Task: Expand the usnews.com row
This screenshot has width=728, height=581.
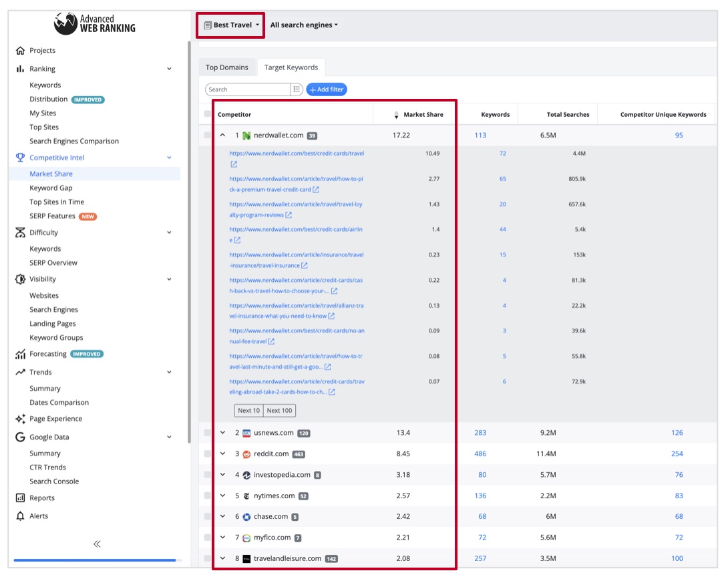Action: pyautogui.click(x=223, y=433)
